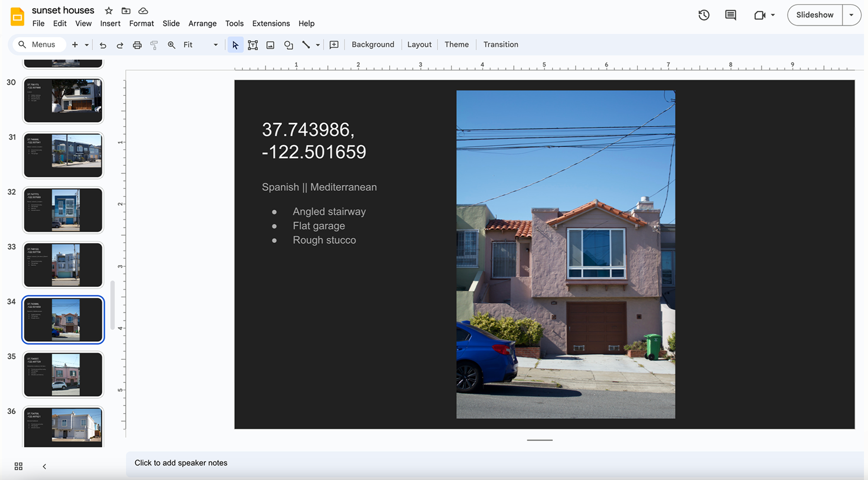Screen dimensions: 868x480
Task: Select slide 36 thumbnail
Action: (x=63, y=427)
